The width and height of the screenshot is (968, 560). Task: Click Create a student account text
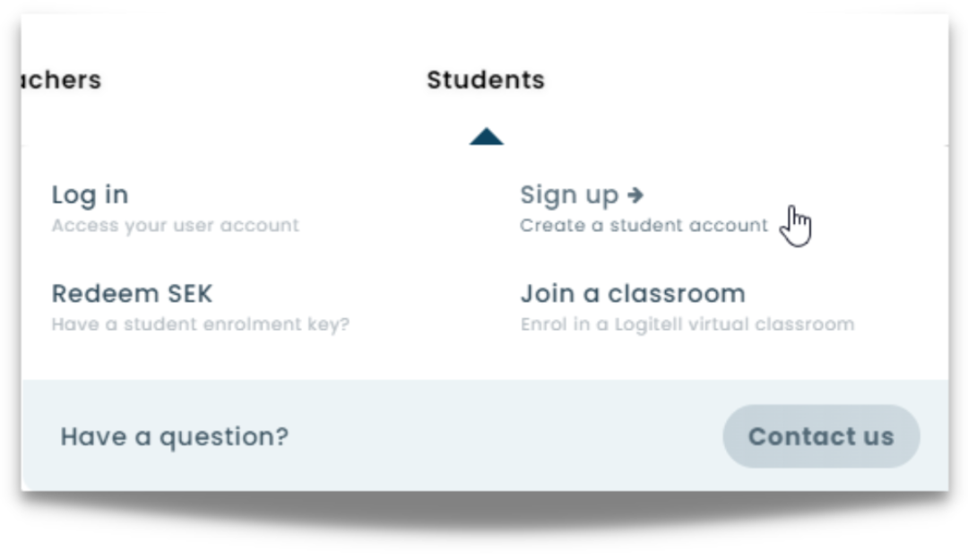644,225
